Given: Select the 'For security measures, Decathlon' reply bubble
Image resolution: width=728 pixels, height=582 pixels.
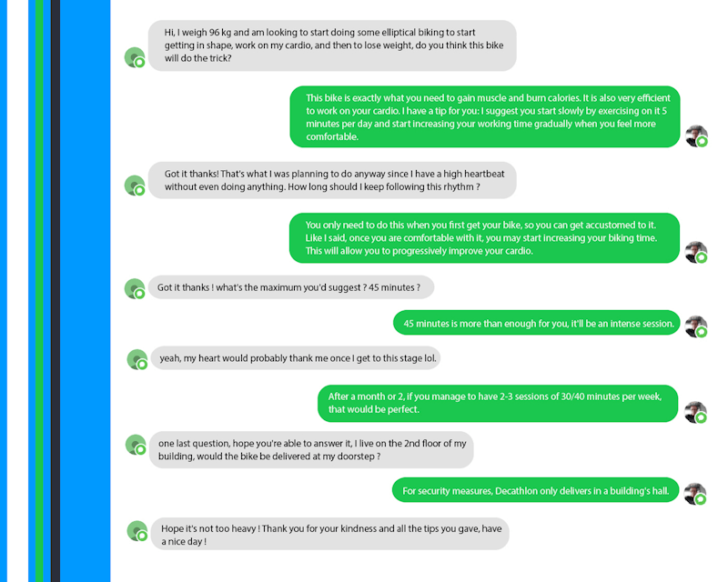Looking at the screenshot, I should (x=535, y=490).
